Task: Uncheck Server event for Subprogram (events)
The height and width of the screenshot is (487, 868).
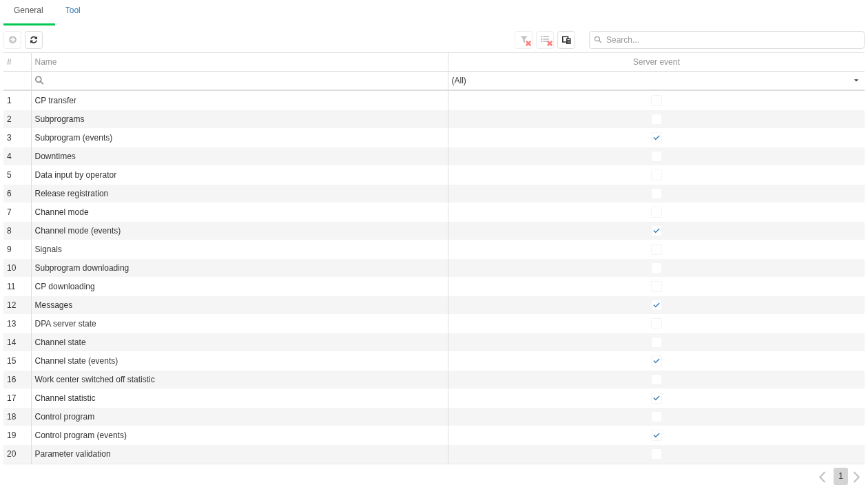Action: point(657,138)
